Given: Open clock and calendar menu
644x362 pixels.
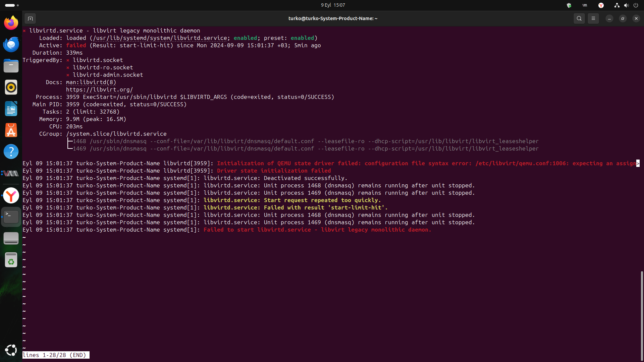Looking at the screenshot, I should pos(333,5).
